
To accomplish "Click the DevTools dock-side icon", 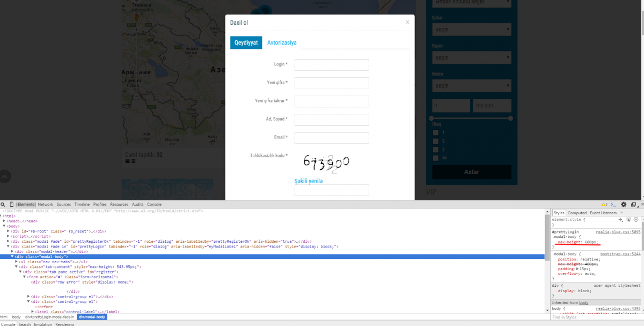I will click(x=633, y=205).
